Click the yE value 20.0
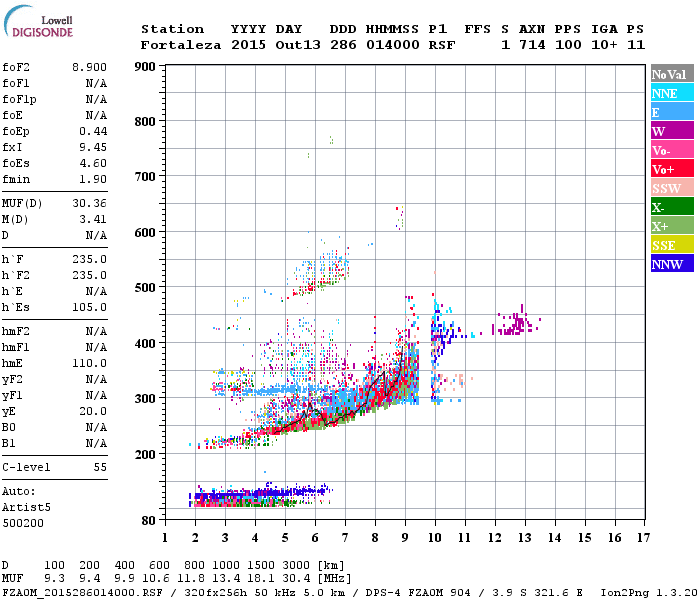The image size is (700, 600). coord(93,412)
